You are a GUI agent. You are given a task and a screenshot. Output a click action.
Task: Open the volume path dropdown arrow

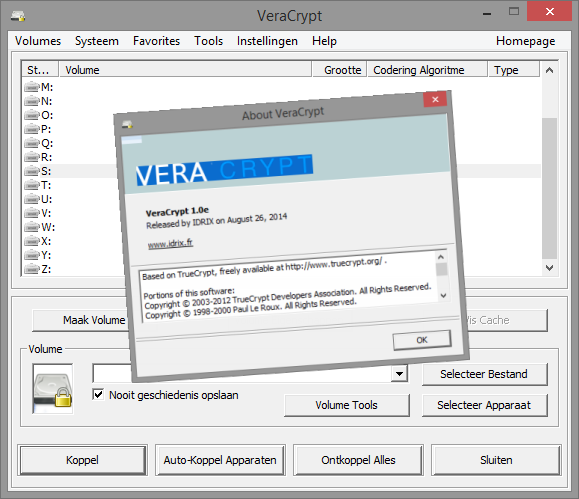399,373
